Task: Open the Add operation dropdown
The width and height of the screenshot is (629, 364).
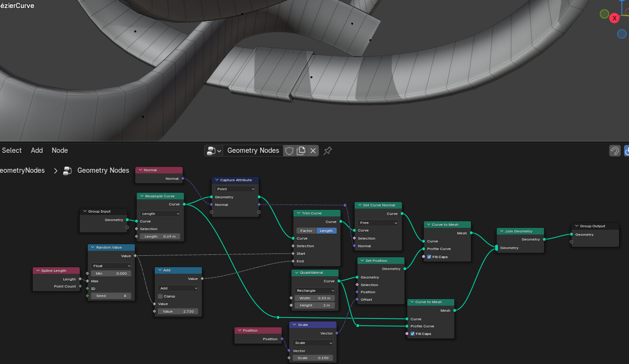Action: click(178, 288)
